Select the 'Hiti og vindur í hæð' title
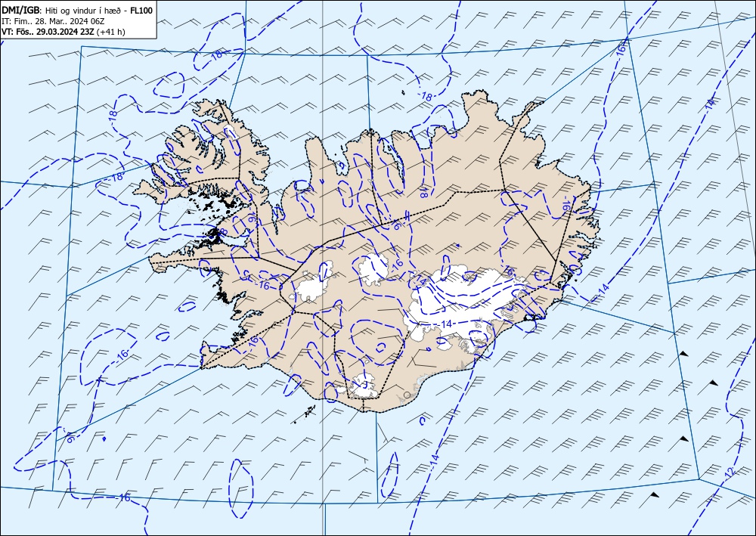Image resolution: width=756 pixels, height=536 pixels. pos(82,10)
